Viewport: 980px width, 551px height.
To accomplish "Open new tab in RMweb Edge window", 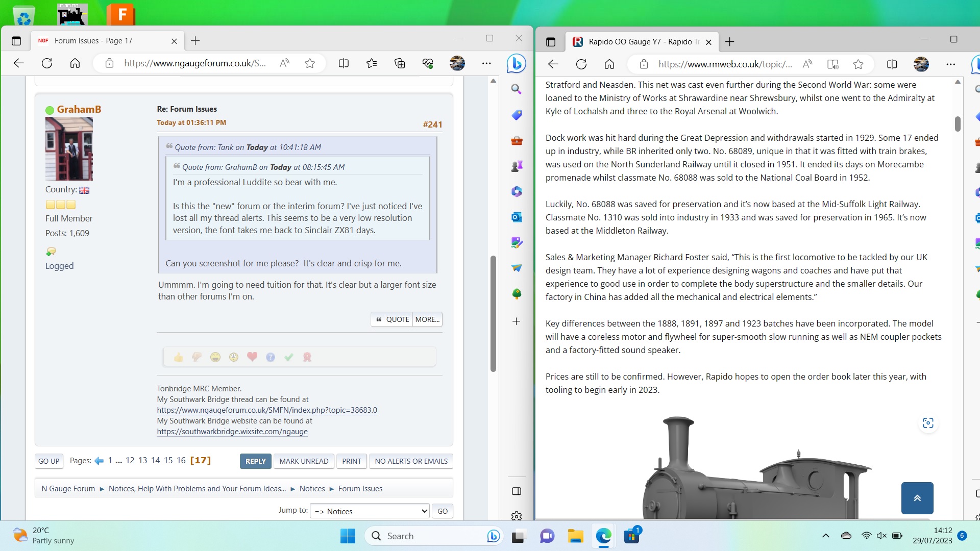I will coord(729,42).
